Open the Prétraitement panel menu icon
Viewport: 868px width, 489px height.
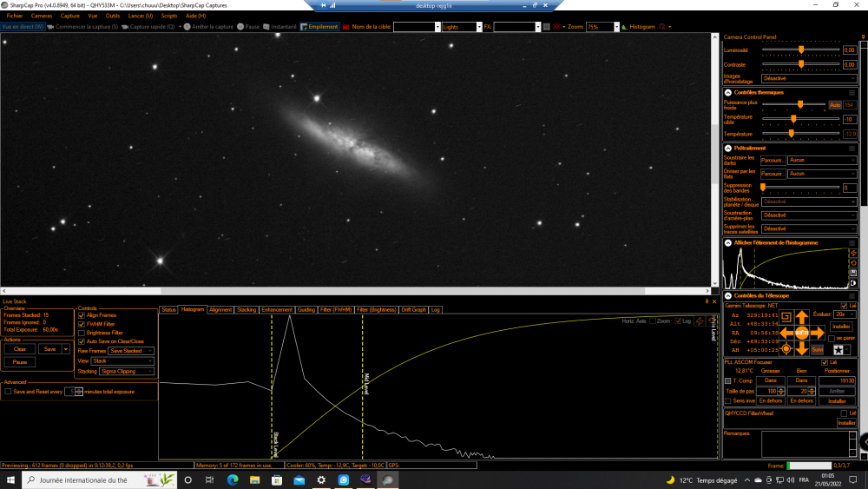pyautogui.click(x=852, y=148)
